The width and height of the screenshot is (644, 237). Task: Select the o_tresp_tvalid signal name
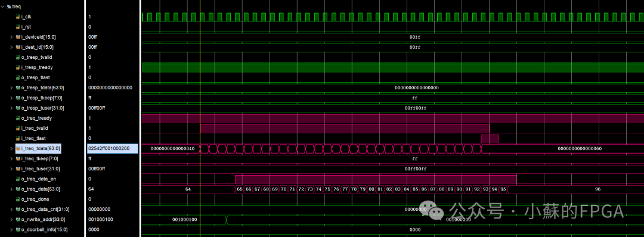pyautogui.click(x=36, y=57)
